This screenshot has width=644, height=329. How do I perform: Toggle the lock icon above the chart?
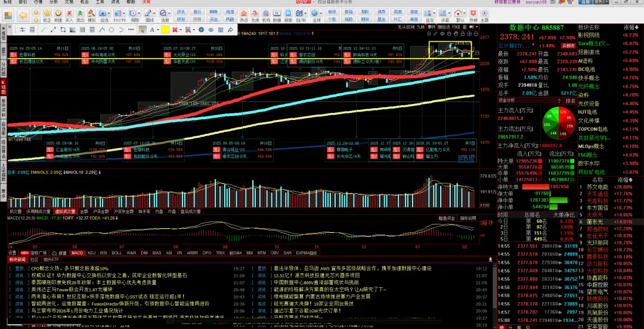(x=463, y=33)
